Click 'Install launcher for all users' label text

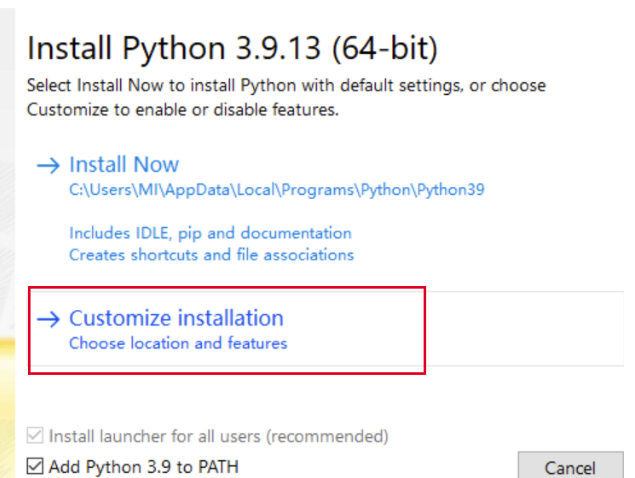click(155, 436)
